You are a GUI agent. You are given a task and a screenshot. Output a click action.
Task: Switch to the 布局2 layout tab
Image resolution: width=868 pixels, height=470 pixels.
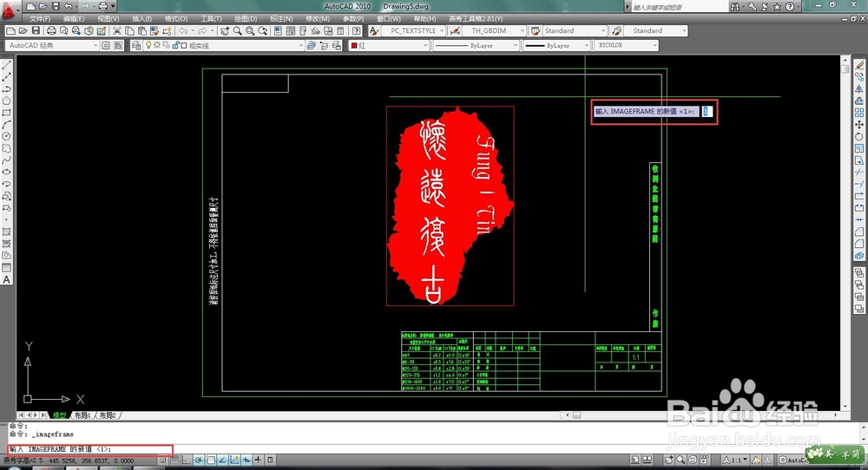pos(107,415)
